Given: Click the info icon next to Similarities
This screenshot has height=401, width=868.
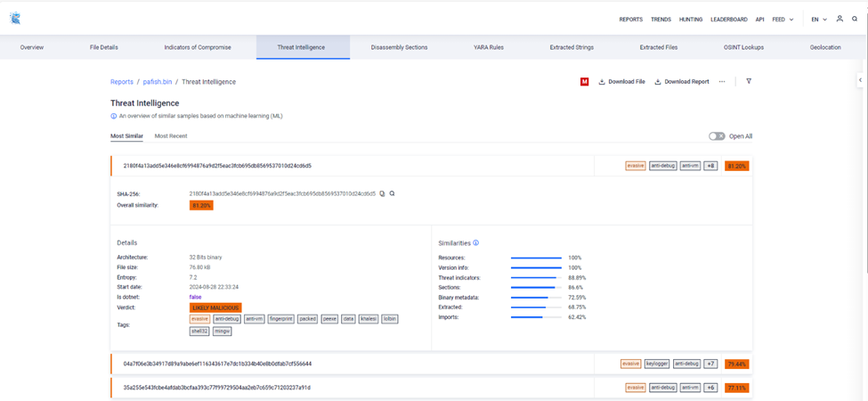Looking at the screenshot, I should click(476, 242).
